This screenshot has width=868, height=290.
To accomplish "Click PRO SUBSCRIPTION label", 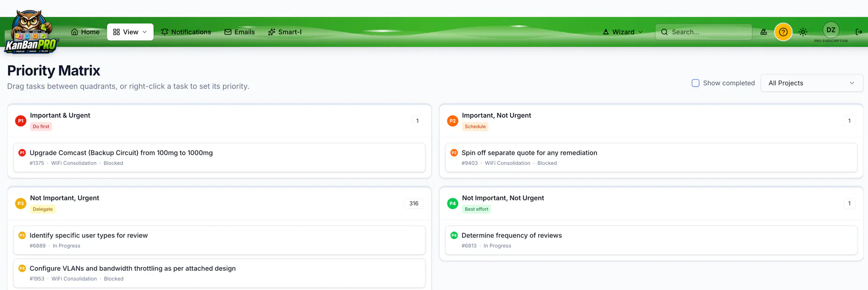I will click(831, 41).
